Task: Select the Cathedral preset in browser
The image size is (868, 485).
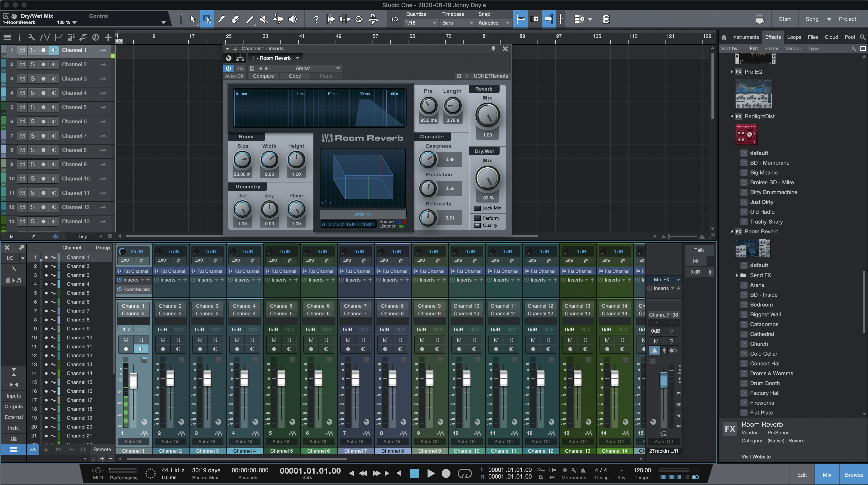Action: click(762, 334)
